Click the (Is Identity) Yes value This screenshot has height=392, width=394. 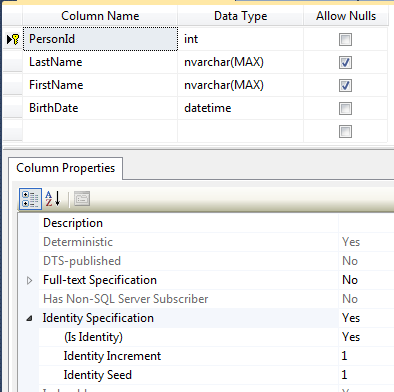pos(366,337)
